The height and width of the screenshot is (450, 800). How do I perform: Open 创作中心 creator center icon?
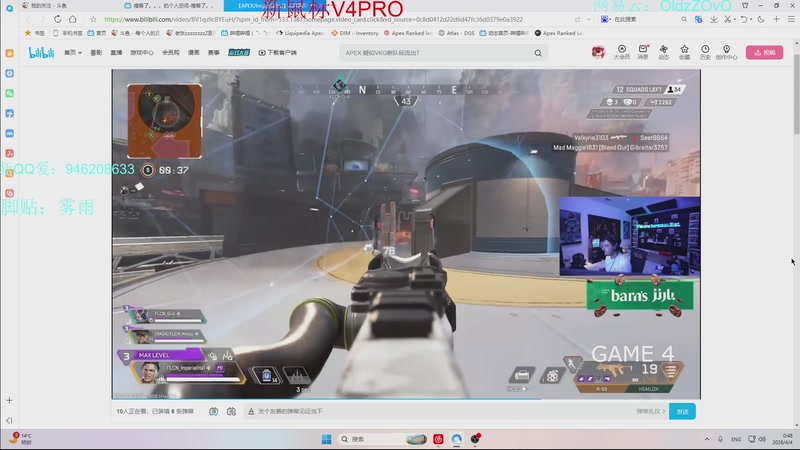click(727, 52)
